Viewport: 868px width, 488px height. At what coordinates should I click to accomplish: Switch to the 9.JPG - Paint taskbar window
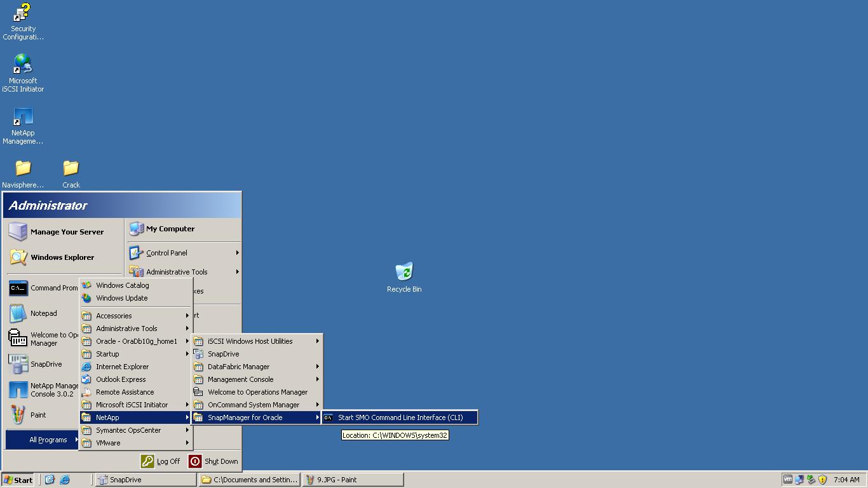point(352,480)
